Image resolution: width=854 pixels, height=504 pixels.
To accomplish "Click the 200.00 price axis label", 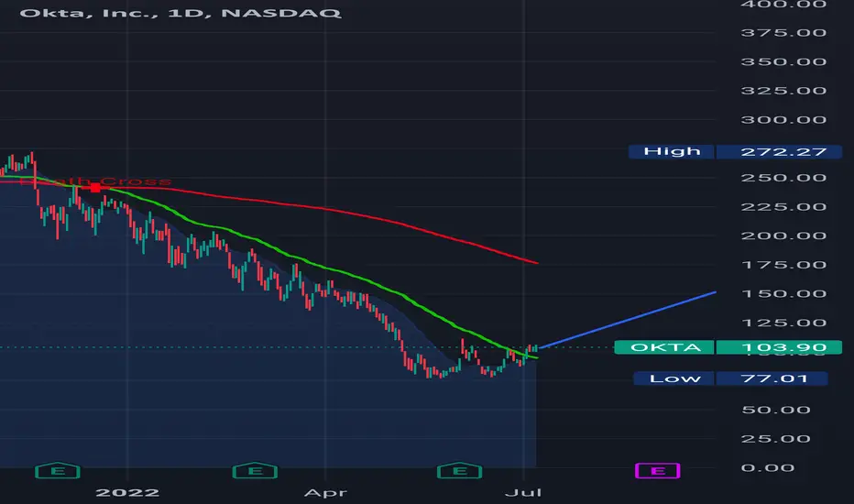I will click(783, 236).
